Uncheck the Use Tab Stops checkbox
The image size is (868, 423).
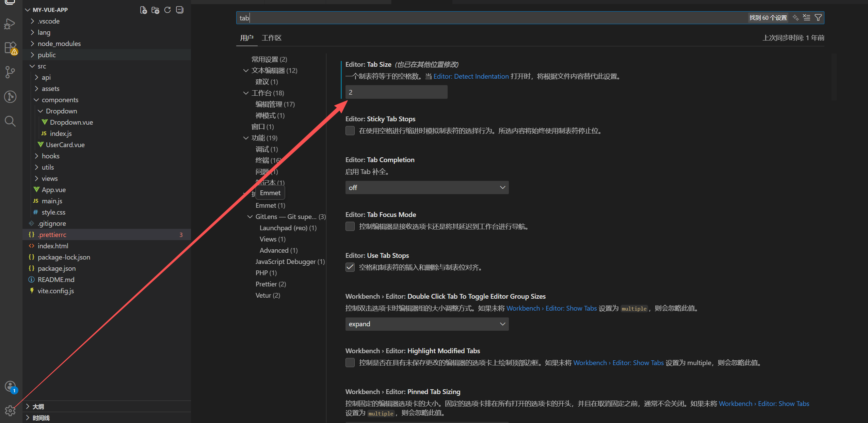click(350, 267)
